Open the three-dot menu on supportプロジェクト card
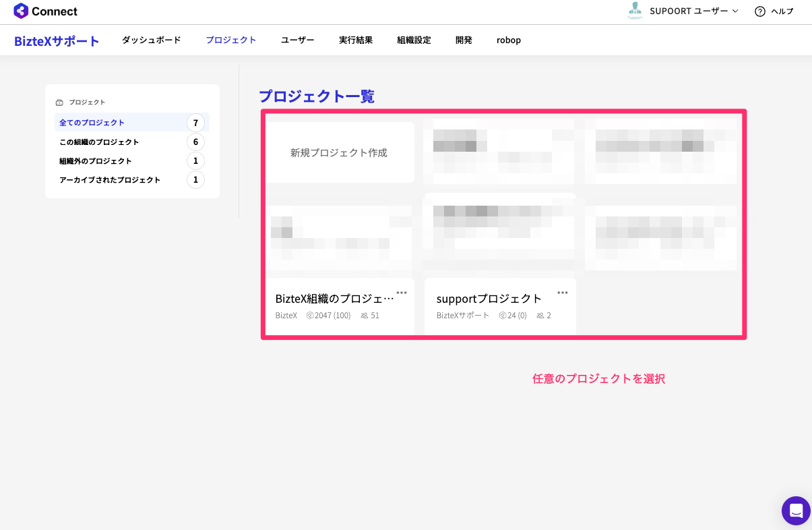Viewport: 812px width, 530px height. (x=563, y=293)
